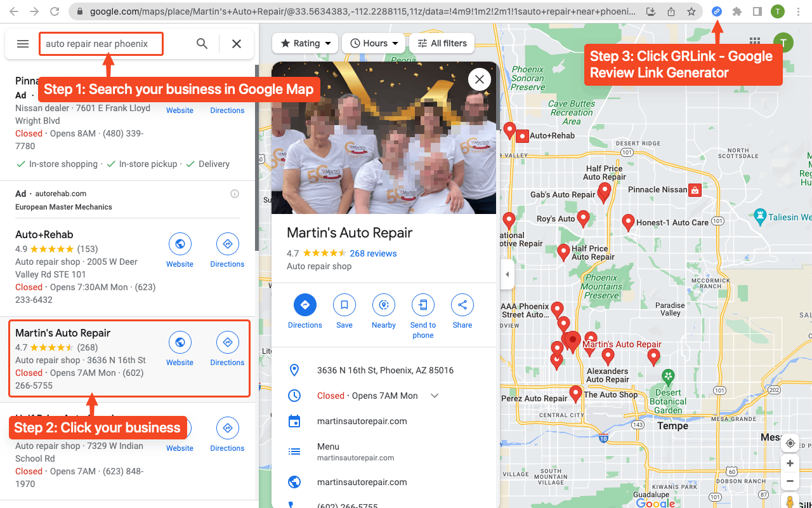Close Martin's Auto Repair detail card

tap(480, 79)
